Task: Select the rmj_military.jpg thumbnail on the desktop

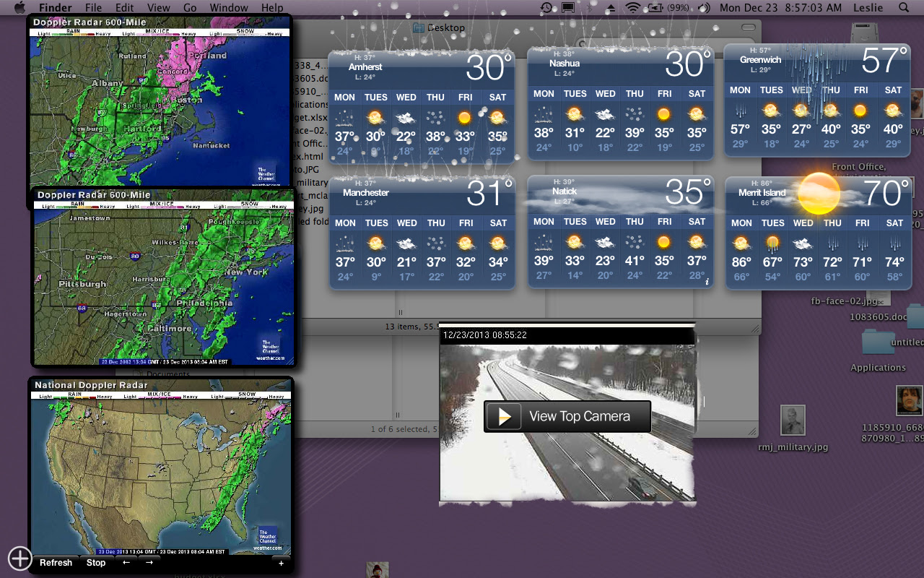Action: [793, 420]
